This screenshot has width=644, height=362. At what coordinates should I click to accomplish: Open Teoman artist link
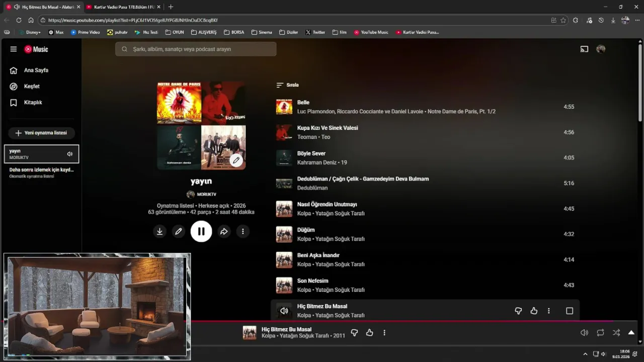(307, 137)
